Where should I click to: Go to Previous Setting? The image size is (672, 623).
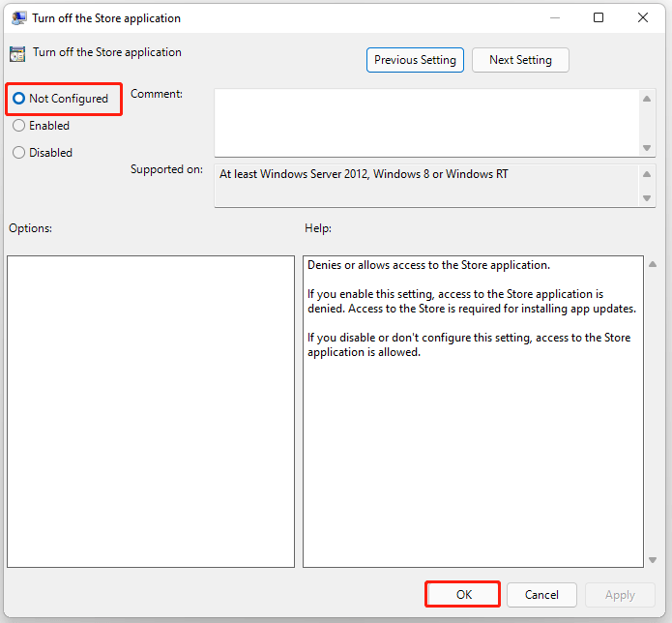pos(415,60)
